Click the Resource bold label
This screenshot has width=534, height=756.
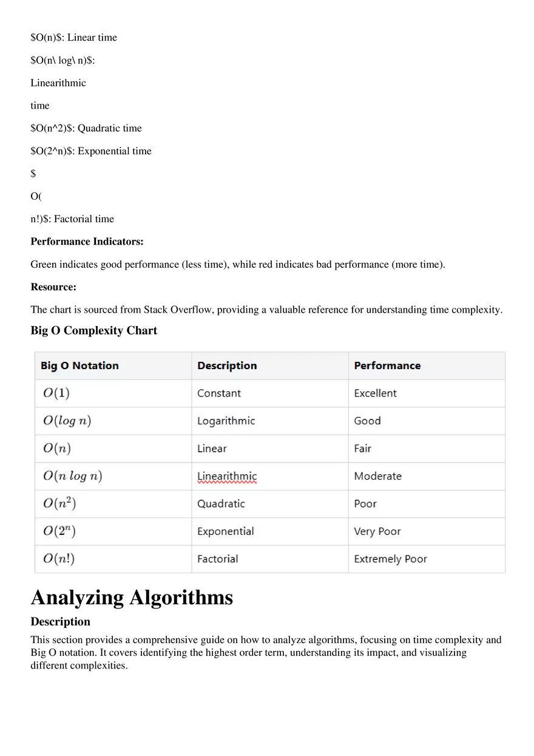(x=53, y=287)
